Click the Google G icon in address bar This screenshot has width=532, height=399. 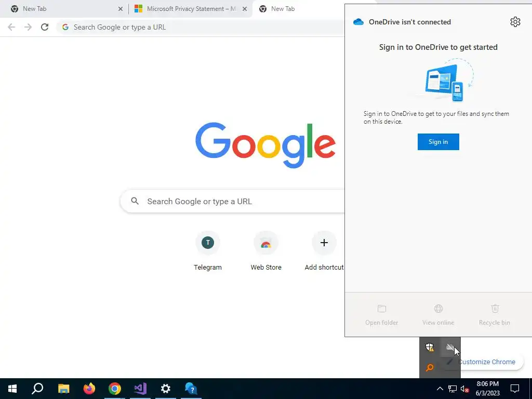point(65,27)
